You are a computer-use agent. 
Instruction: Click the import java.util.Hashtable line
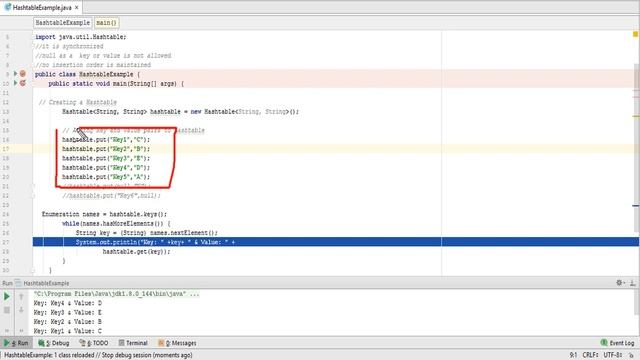click(80, 37)
